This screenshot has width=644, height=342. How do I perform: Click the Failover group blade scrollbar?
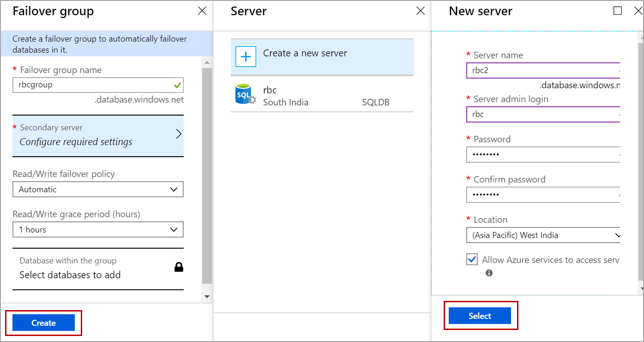click(207, 176)
